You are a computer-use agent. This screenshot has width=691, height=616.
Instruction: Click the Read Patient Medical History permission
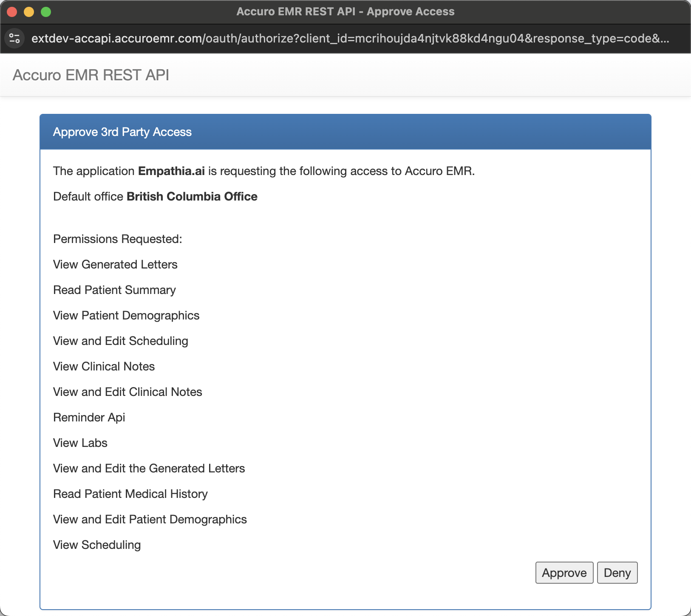[130, 494]
